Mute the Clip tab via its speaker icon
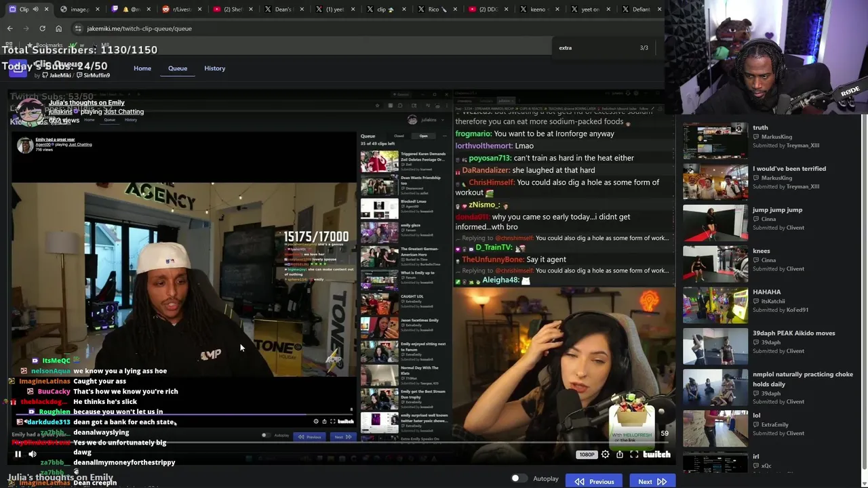868x488 pixels. pyautogui.click(x=37, y=9)
